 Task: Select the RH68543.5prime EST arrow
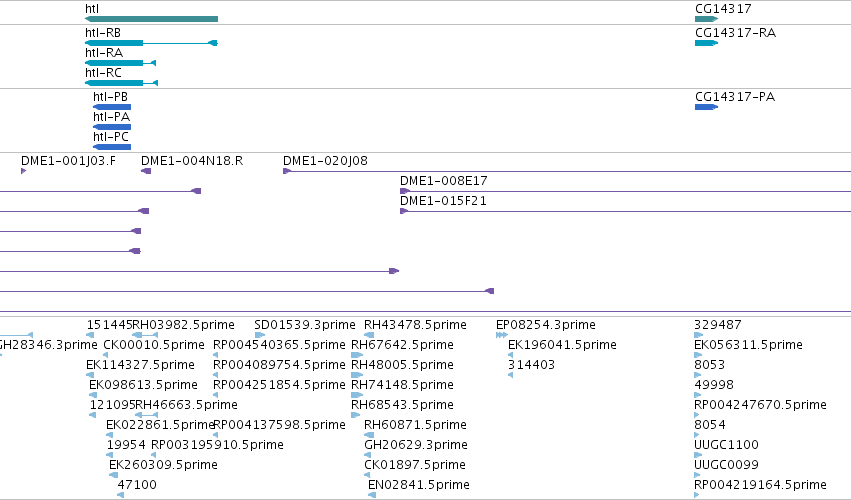coord(355,415)
